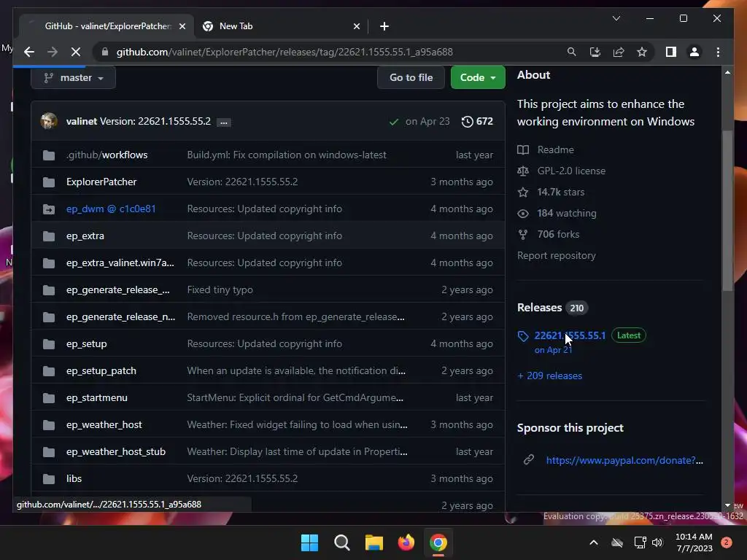Click the green commit status checkmark
Viewport: 747px width, 560px height.
click(393, 122)
